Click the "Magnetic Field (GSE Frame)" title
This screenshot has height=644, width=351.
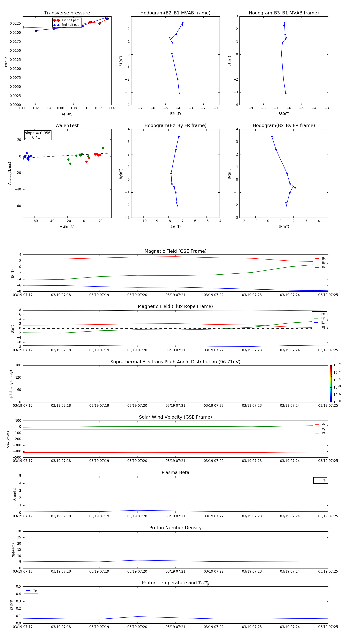tap(175, 251)
